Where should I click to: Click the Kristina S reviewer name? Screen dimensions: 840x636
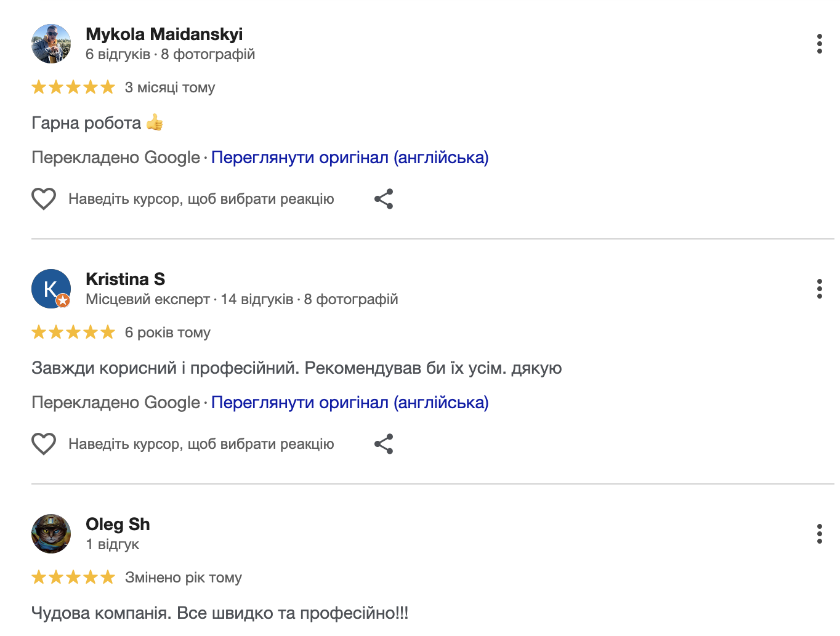pos(125,279)
